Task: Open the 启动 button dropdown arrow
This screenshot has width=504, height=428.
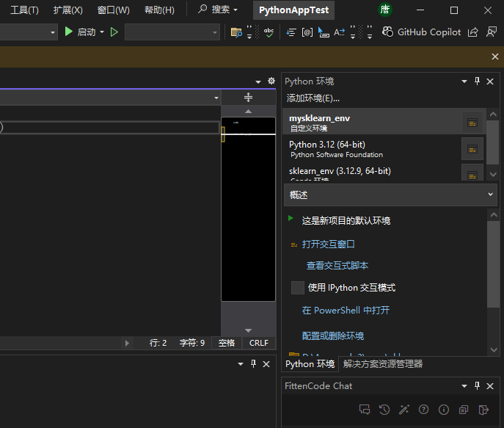Action: coord(102,32)
